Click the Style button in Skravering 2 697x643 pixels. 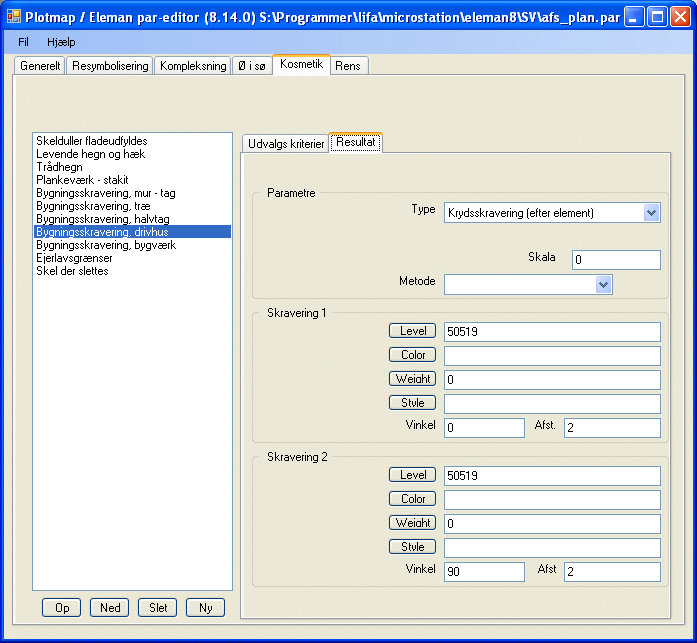click(413, 547)
